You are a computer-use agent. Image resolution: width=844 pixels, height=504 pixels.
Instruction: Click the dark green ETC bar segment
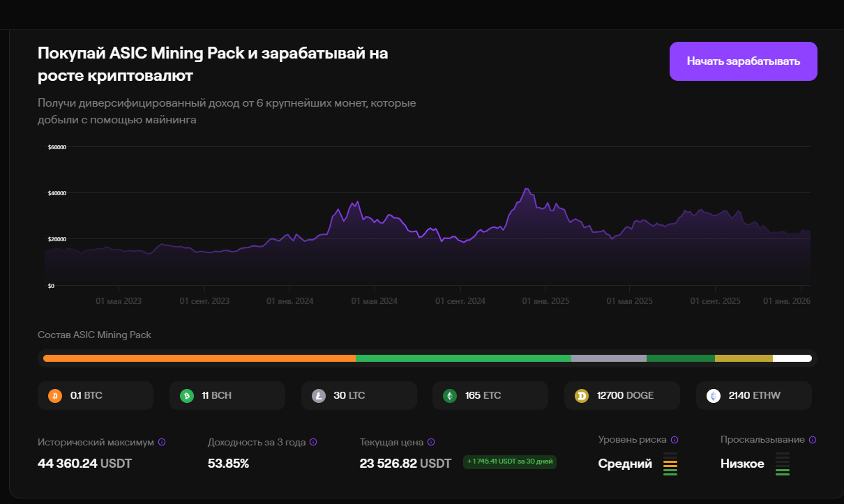(x=681, y=358)
